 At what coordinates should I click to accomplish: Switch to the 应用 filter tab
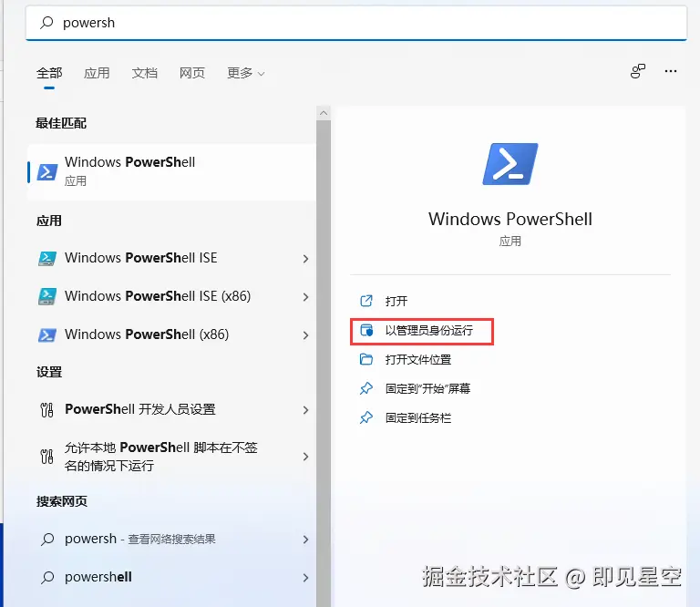click(x=97, y=73)
